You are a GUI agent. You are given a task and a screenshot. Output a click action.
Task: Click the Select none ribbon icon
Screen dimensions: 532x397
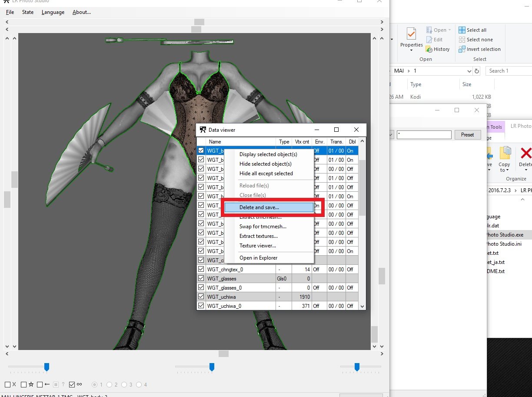pyautogui.click(x=462, y=40)
